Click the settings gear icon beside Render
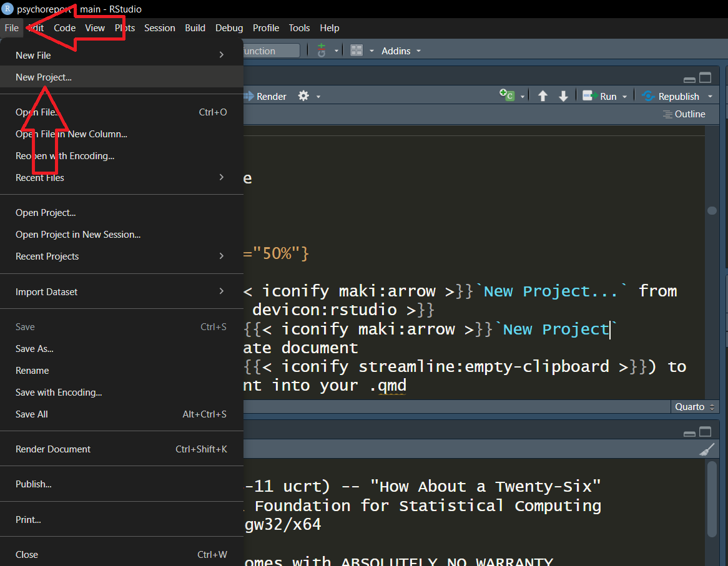728x566 pixels. pyautogui.click(x=303, y=96)
